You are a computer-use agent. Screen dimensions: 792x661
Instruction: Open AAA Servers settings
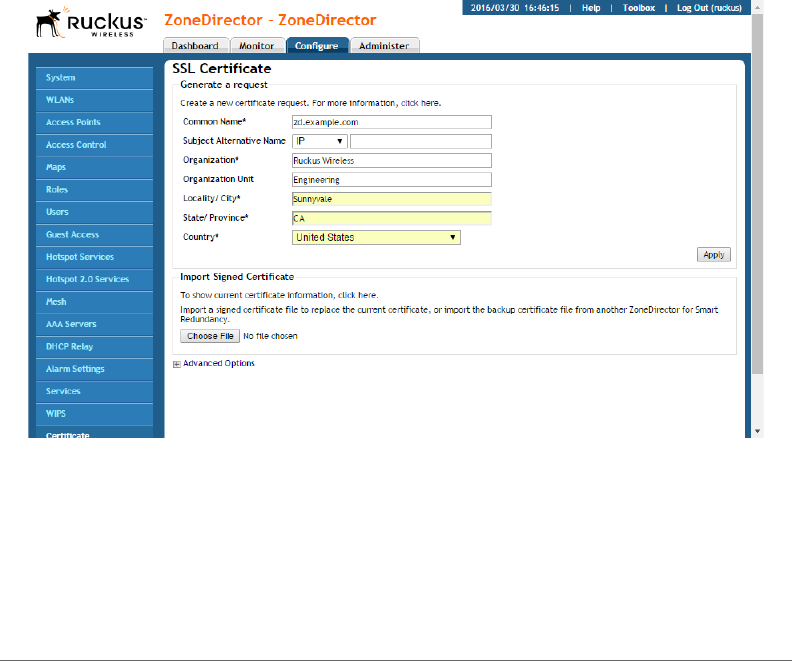94,324
